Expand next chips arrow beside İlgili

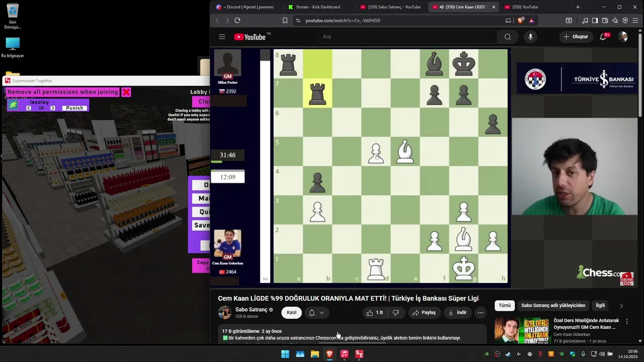point(621,306)
